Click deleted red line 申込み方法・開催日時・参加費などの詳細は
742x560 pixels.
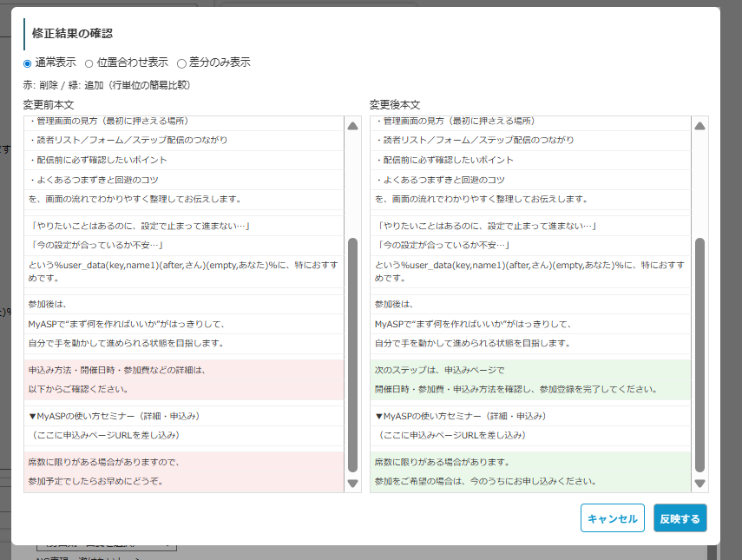(116, 370)
